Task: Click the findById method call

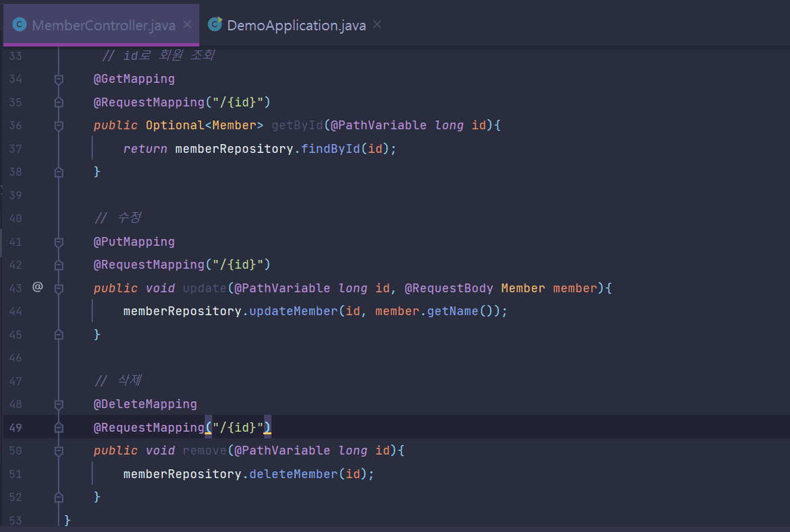Action: pos(331,149)
